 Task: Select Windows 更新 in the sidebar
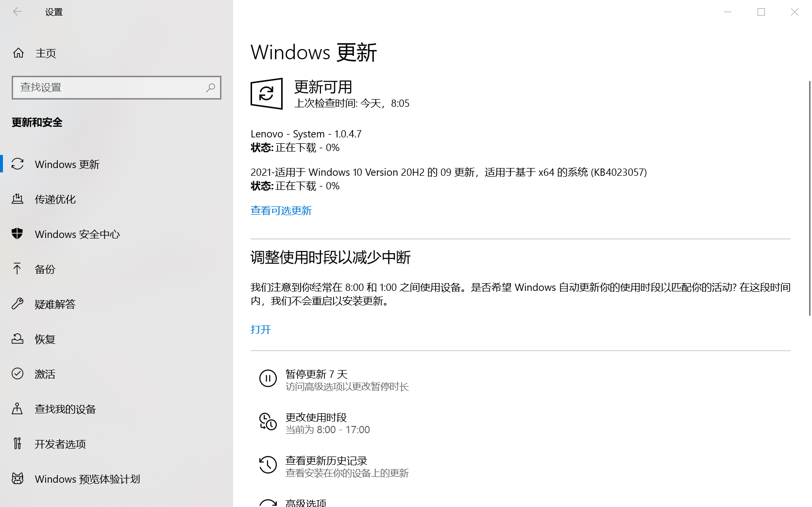[x=117, y=164]
